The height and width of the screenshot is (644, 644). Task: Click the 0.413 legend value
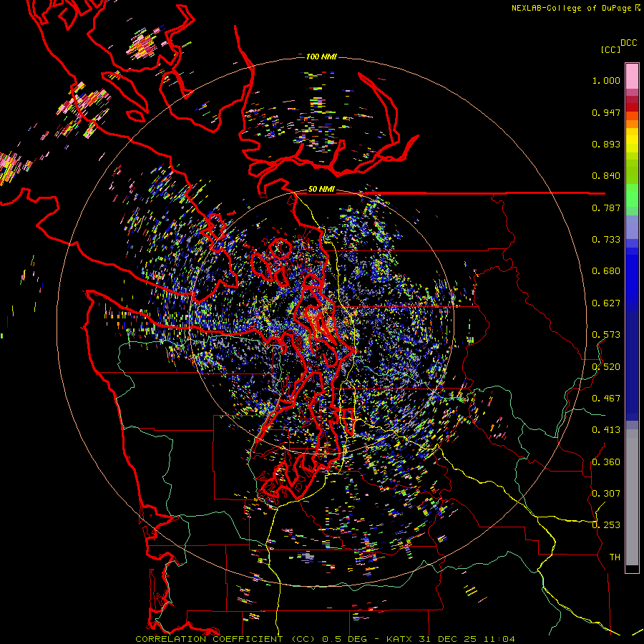606,430
